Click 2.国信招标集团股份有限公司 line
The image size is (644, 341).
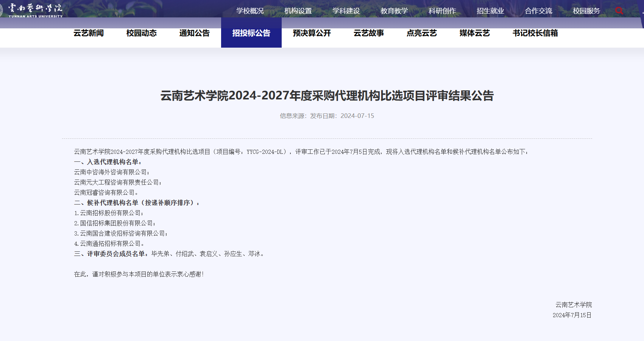115,223
